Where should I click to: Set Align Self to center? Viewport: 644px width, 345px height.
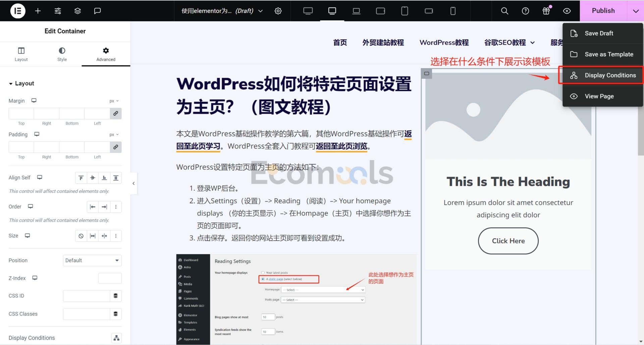click(x=93, y=178)
